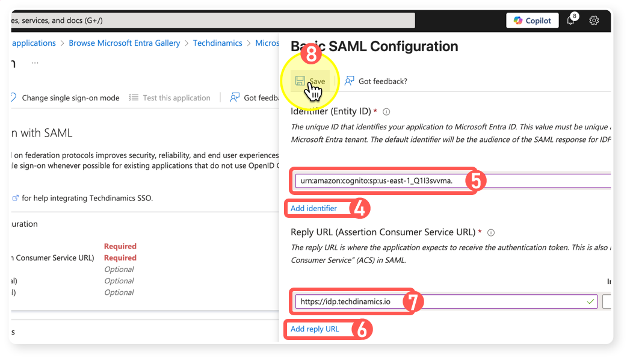Click the floppy disk Save icon
Viewport: 636px width, 364px height.
pos(300,81)
